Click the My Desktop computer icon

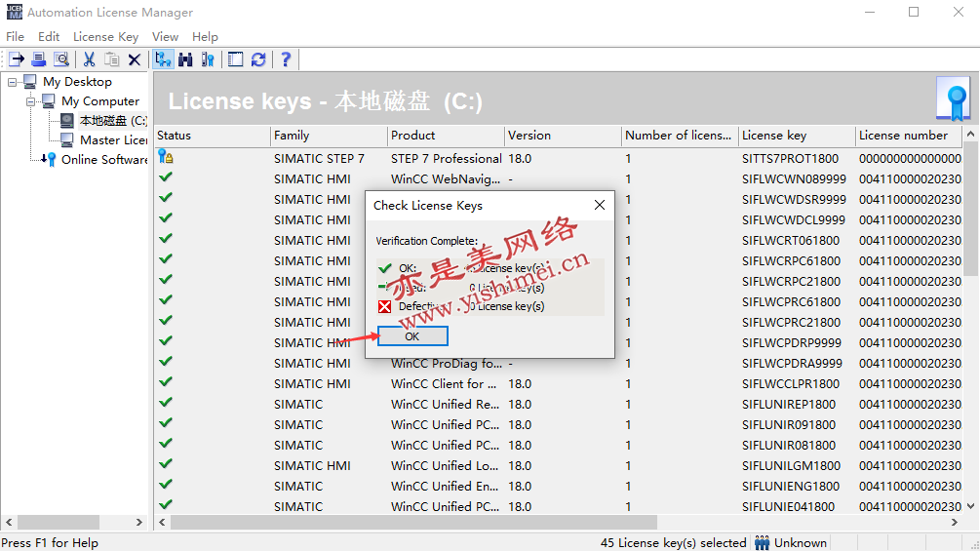tap(30, 81)
